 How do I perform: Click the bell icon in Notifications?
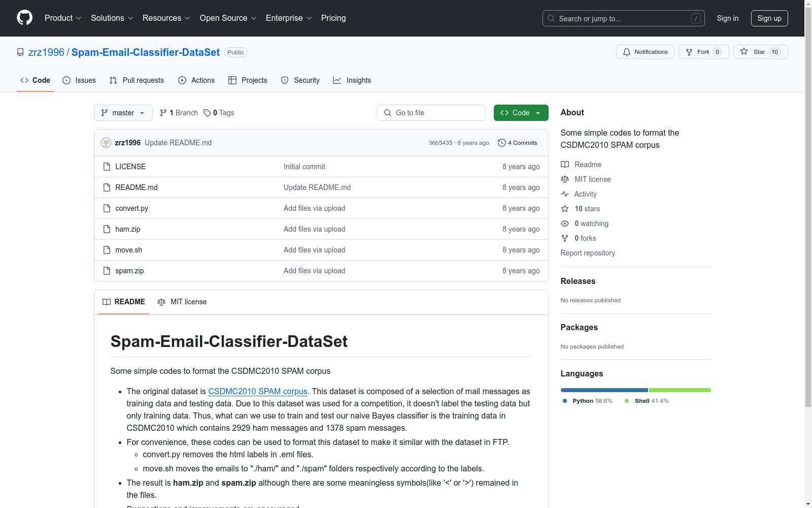tap(627, 52)
